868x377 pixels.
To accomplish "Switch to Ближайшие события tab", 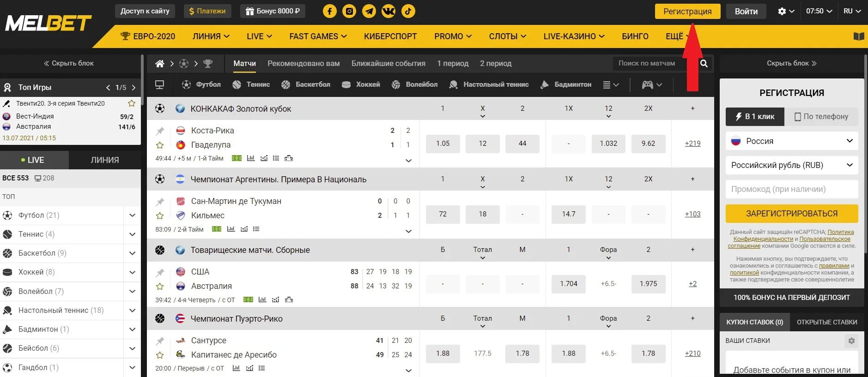I will point(388,64).
